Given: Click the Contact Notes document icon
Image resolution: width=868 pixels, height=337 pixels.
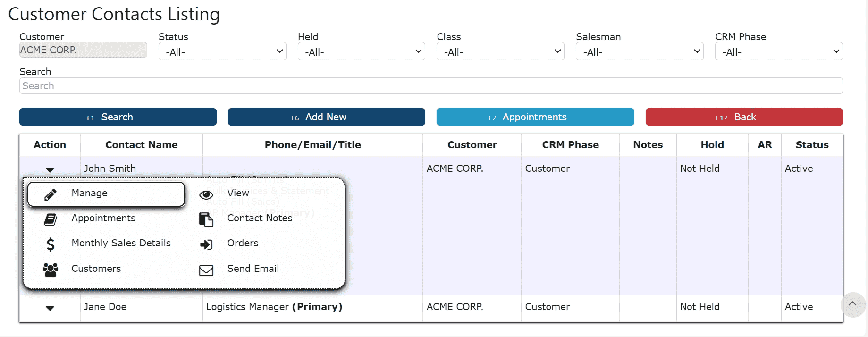Looking at the screenshot, I should (x=206, y=219).
